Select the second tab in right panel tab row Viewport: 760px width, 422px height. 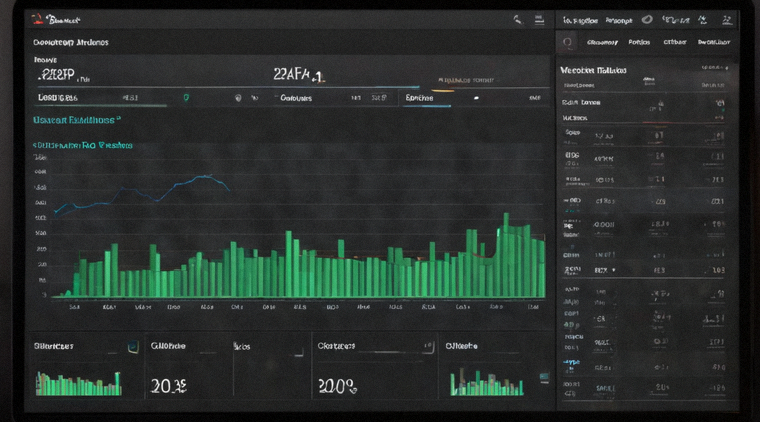[639, 42]
